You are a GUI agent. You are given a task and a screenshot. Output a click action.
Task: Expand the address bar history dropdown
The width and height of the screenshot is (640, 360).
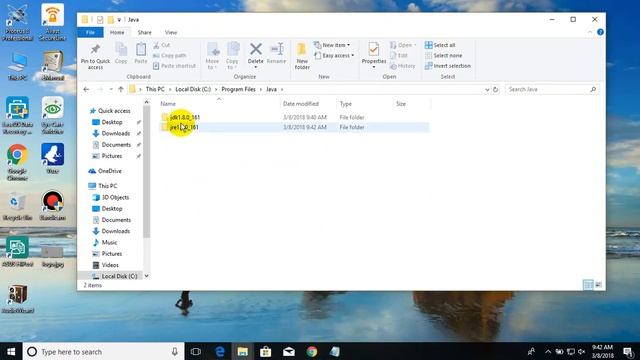pos(487,89)
